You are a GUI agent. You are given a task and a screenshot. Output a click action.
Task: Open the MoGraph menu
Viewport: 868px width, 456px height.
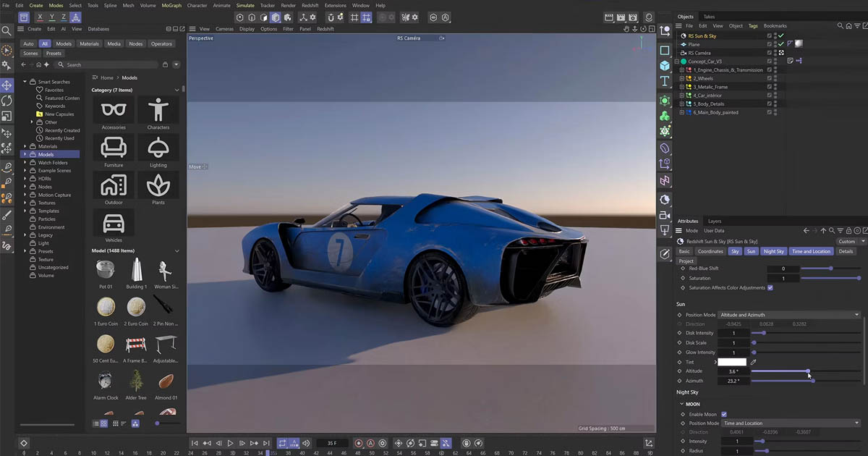(171, 5)
